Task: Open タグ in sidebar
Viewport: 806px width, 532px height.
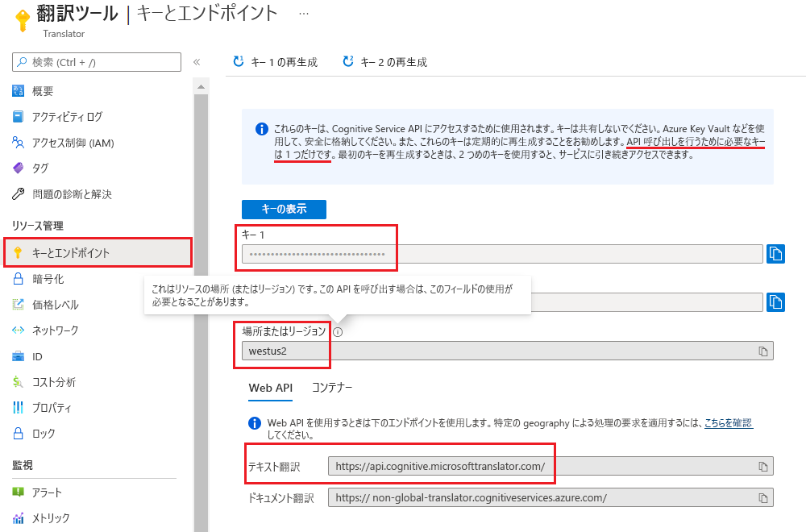Action: [x=40, y=168]
